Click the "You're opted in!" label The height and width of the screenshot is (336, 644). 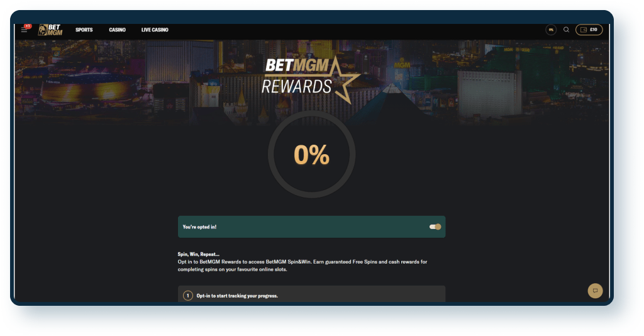pos(199,227)
